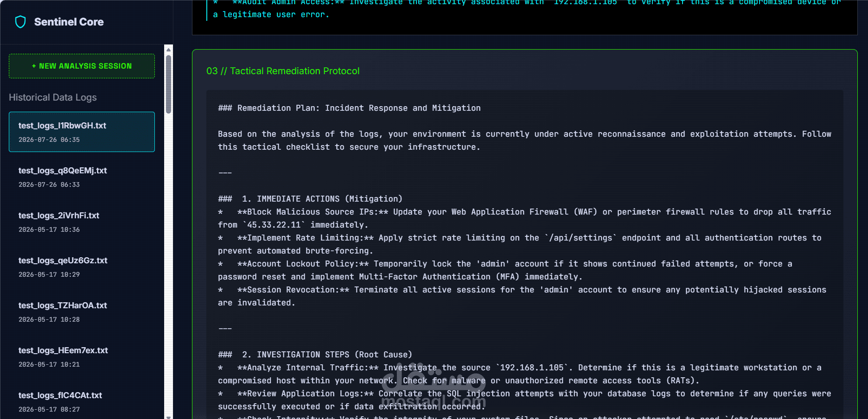
Task: Start a new analysis session
Action: [82, 66]
